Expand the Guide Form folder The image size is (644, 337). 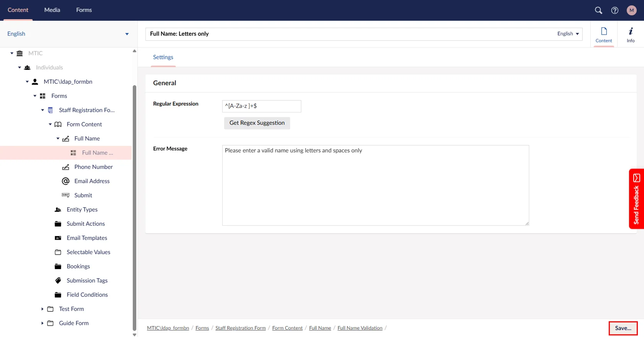tap(42, 323)
